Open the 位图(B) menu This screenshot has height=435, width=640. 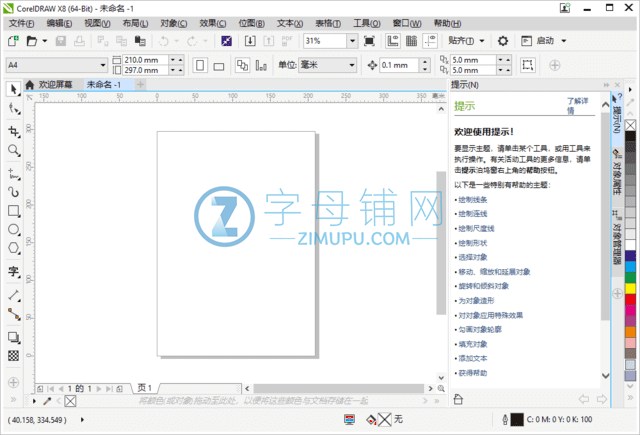point(251,24)
